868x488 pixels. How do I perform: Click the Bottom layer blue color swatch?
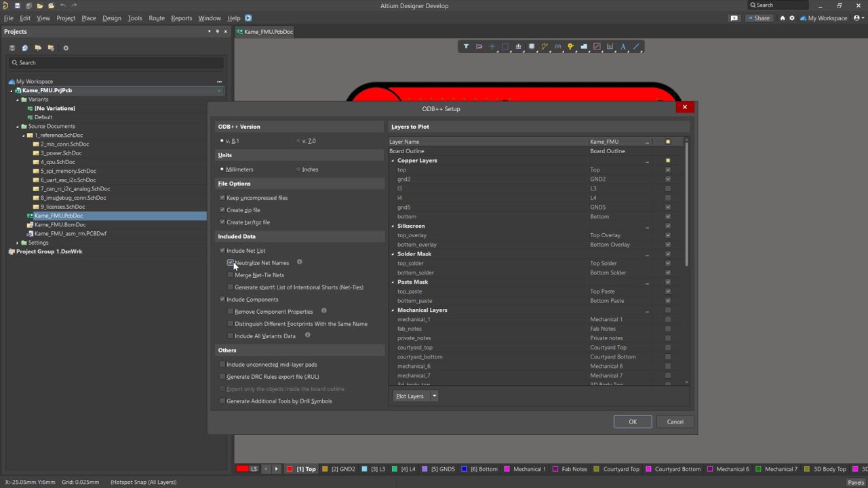(x=465, y=469)
